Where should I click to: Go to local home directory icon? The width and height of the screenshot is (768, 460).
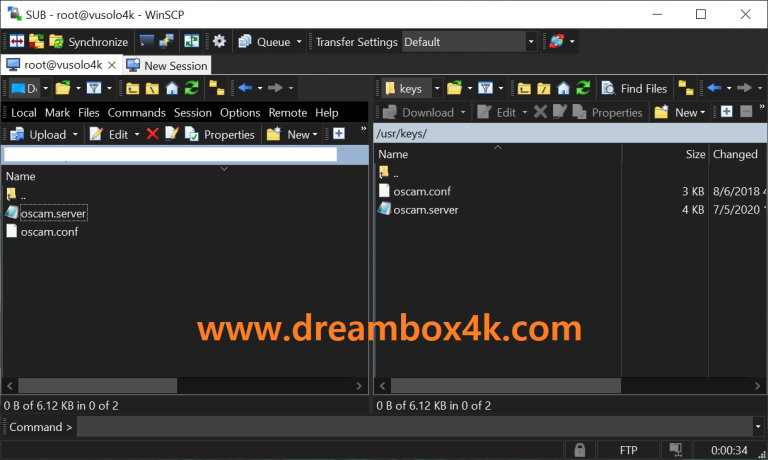172,88
